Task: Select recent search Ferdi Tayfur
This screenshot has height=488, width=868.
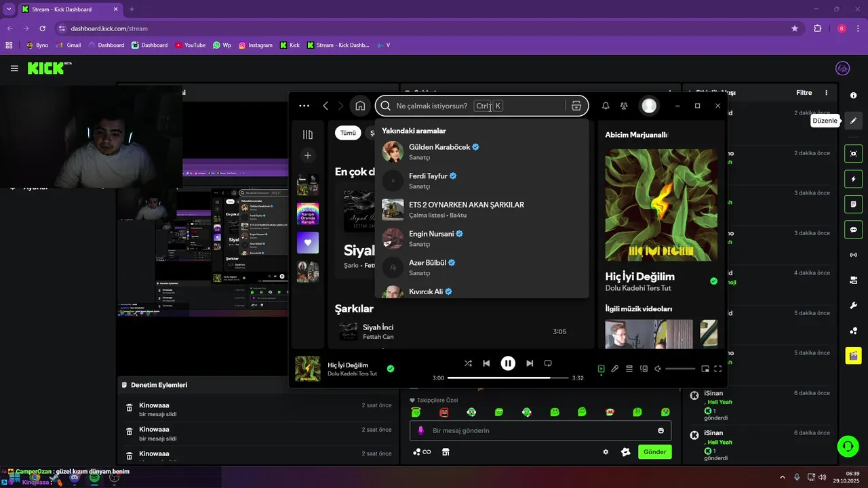Action: pyautogui.click(x=481, y=180)
